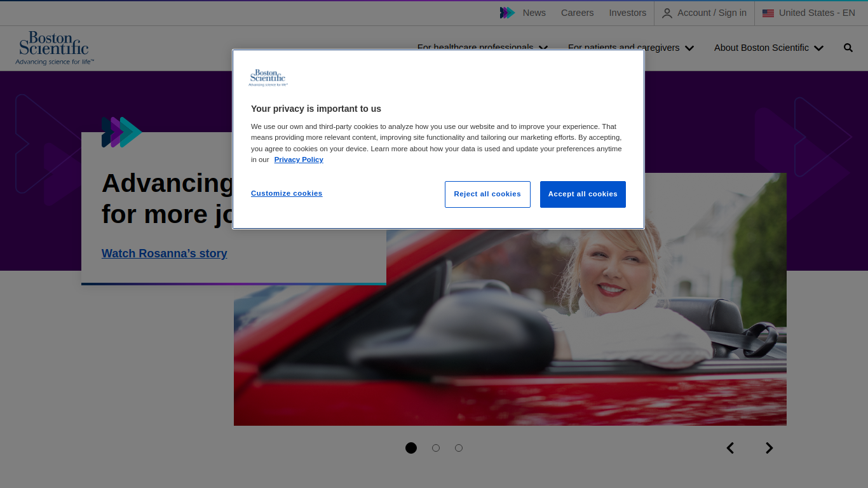This screenshot has width=868, height=488.
Task: Click the Boston Scientific header logo
Action: pos(55,48)
